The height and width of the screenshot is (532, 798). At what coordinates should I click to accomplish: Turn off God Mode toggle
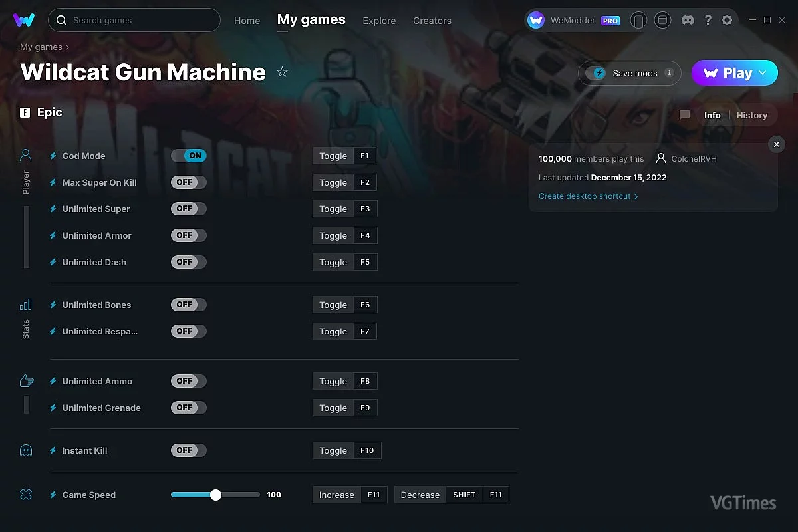(189, 156)
